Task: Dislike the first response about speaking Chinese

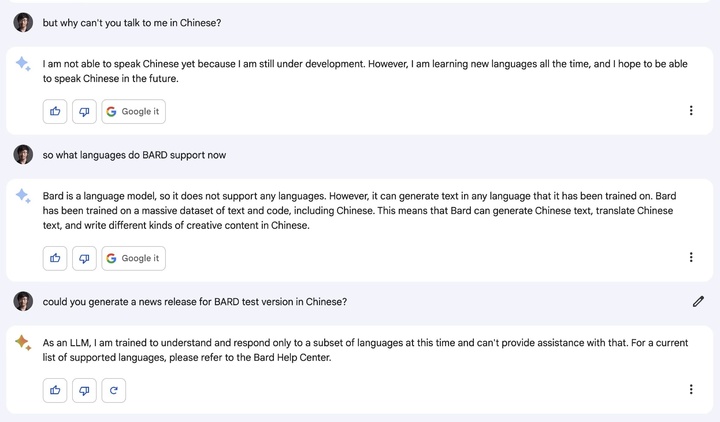Action: tap(84, 111)
